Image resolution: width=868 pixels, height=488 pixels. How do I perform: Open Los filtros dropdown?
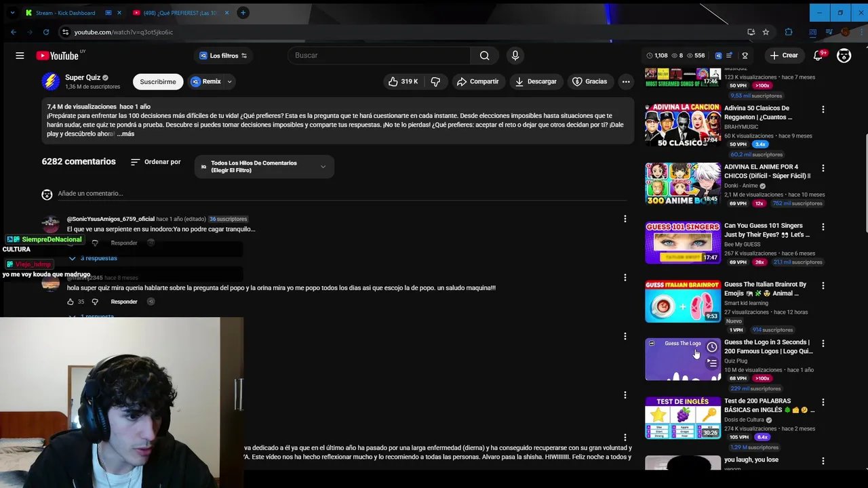(x=223, y=56)
